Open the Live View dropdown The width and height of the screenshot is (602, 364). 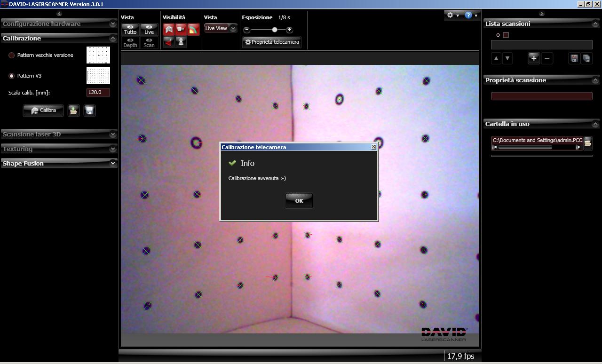(x=220, y=29)
